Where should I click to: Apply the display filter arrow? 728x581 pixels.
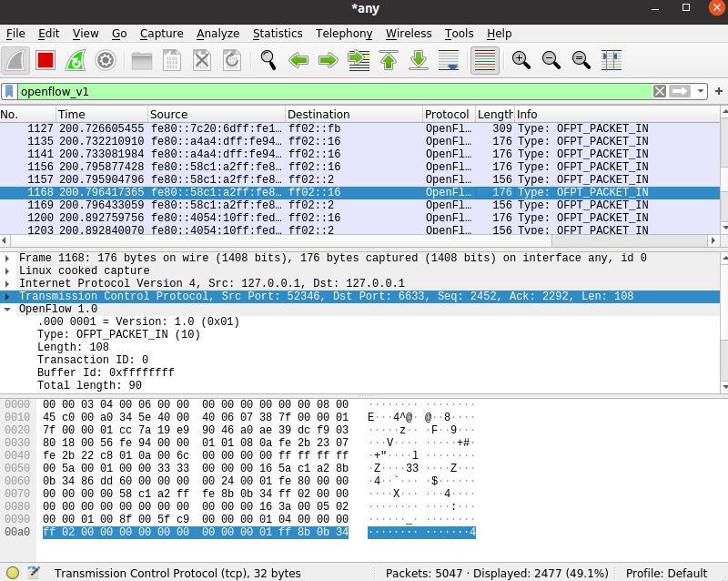click(680, 92)
